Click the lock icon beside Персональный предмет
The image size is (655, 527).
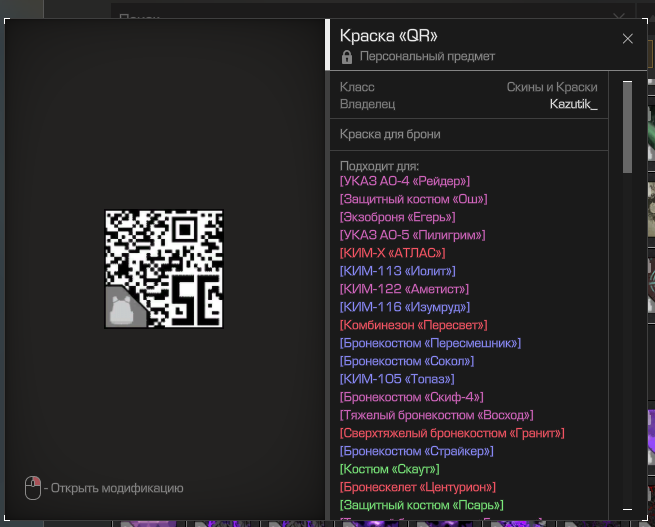(347, 57)
